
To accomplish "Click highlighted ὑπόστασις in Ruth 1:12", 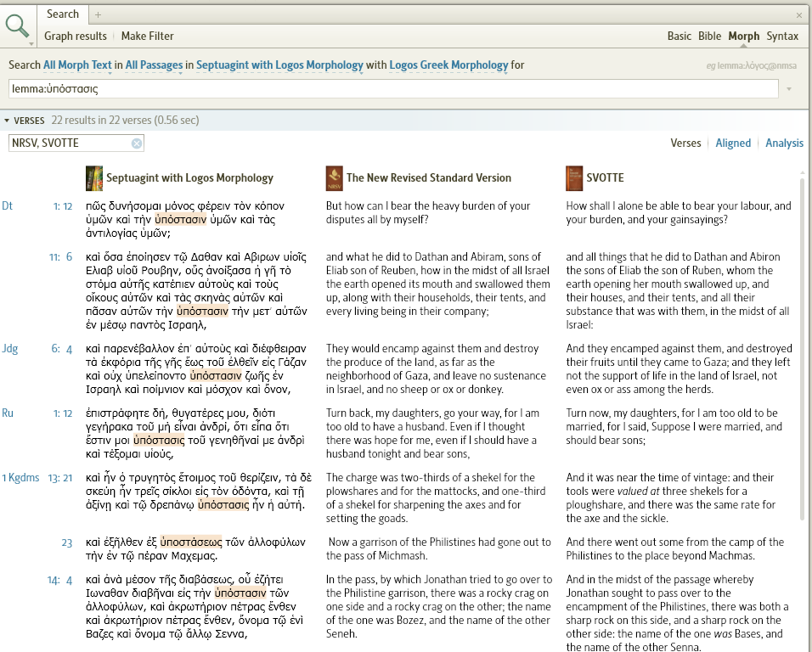I will 159,441.
